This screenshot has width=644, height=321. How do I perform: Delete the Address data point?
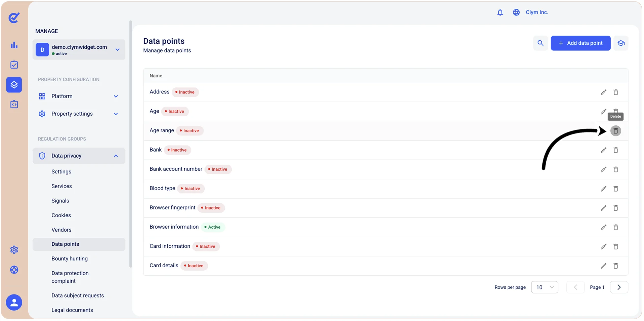(x=615, y=92)
